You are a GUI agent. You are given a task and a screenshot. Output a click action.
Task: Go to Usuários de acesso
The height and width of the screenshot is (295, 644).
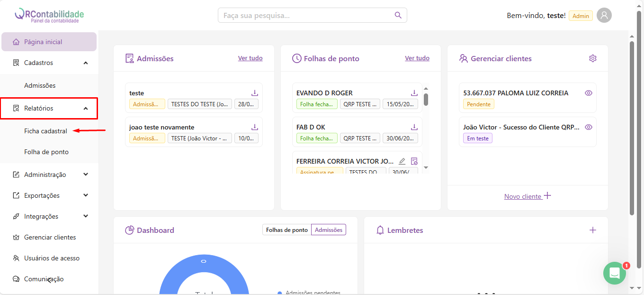click(x=52, y=258)
